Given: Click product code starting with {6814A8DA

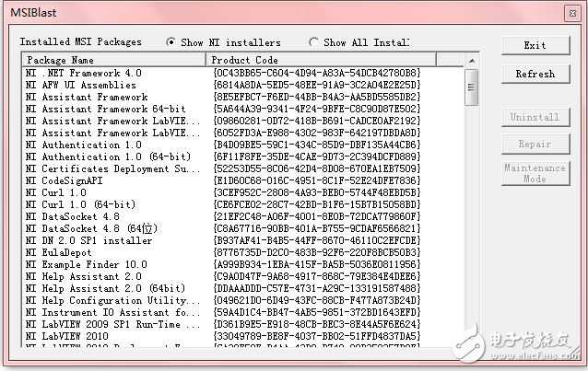Looking at the screenshot, I should [x=317, y=85].
